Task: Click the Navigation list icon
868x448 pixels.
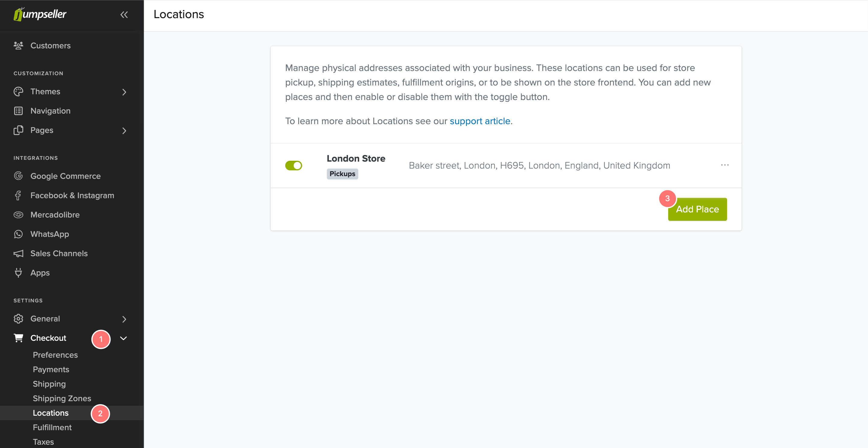Action: [18, 111]
